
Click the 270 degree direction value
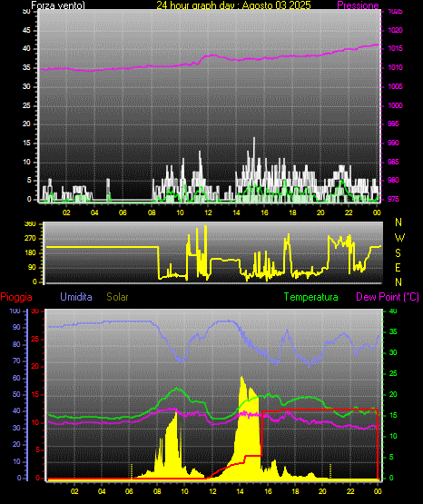30,239
